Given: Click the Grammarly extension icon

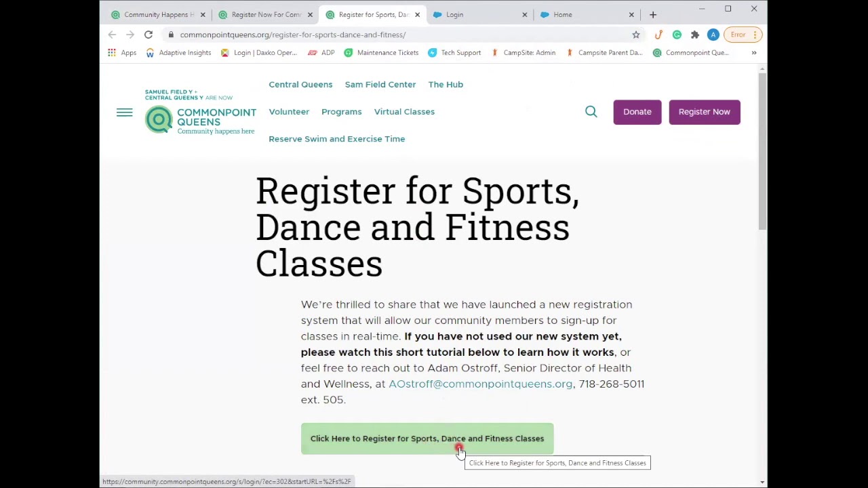Looking at the screenshot, I should [x=677, y=35].
